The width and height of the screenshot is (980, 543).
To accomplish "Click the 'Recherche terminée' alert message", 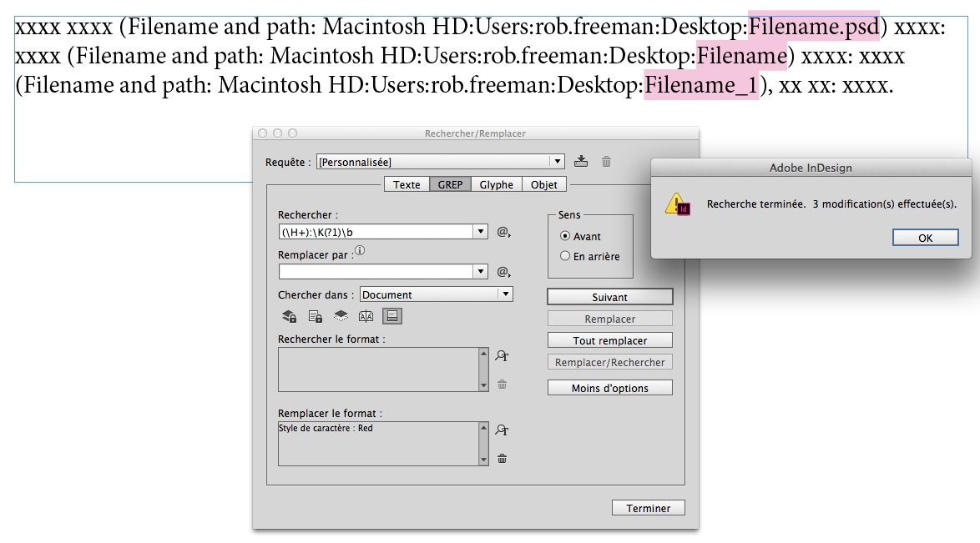I will (831, 204).
